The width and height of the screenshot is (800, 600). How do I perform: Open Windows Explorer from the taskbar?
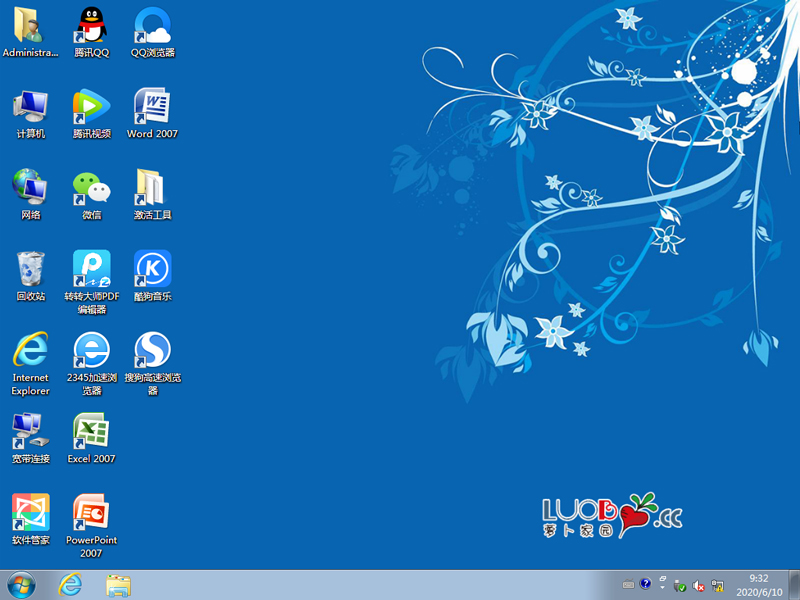118,585
